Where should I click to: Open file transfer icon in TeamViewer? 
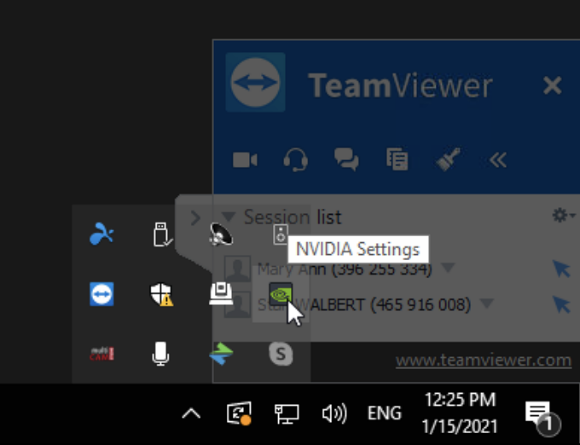click(x=397, y=159)
